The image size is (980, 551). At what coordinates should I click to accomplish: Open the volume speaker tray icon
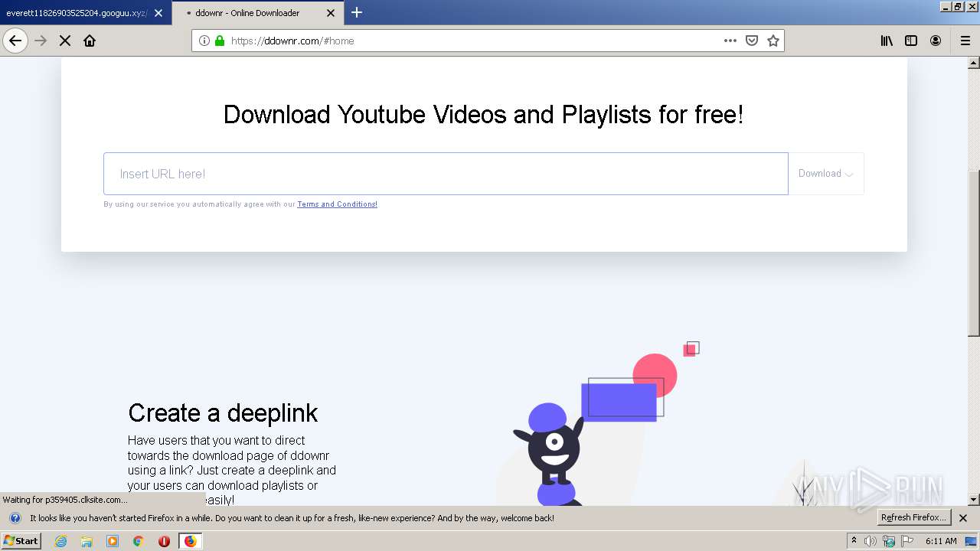coord(871,541)
